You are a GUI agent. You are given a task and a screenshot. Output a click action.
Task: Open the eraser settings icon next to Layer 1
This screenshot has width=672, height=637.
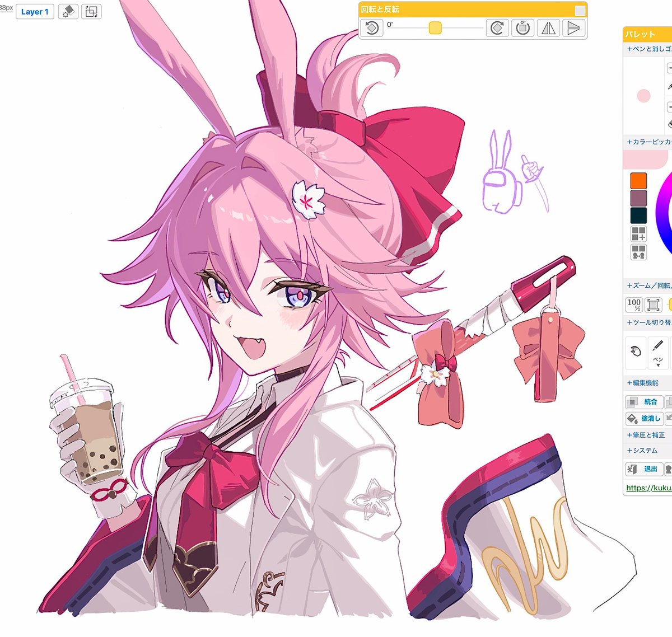click(68, 11)
